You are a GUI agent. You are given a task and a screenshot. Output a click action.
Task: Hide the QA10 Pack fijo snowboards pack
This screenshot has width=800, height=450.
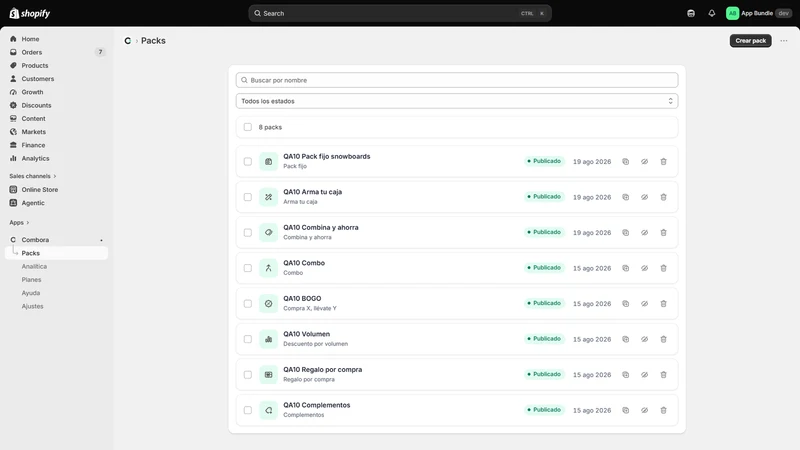pyautogui.click(x=644, y=162)
